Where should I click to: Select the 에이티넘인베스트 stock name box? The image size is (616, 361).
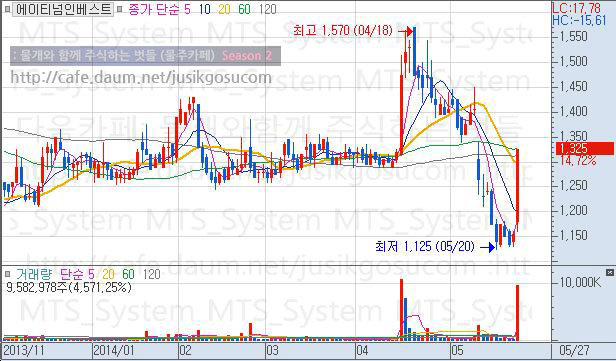(63, 9)
